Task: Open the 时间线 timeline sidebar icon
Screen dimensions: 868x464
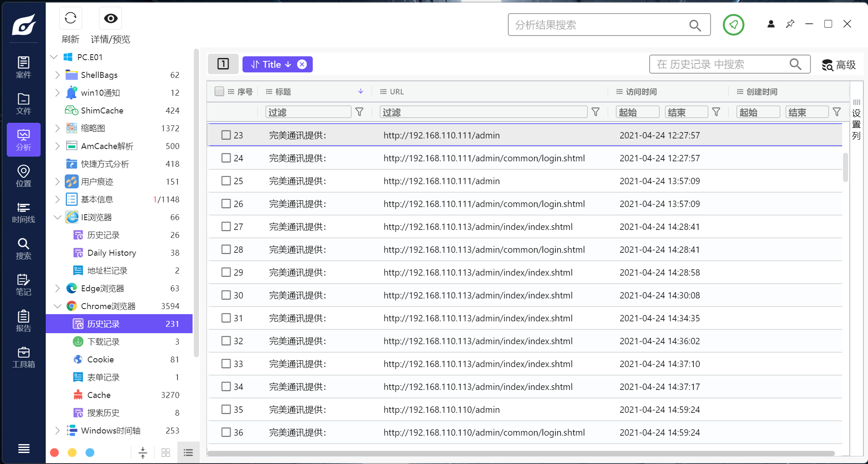Action: (23, 213)
